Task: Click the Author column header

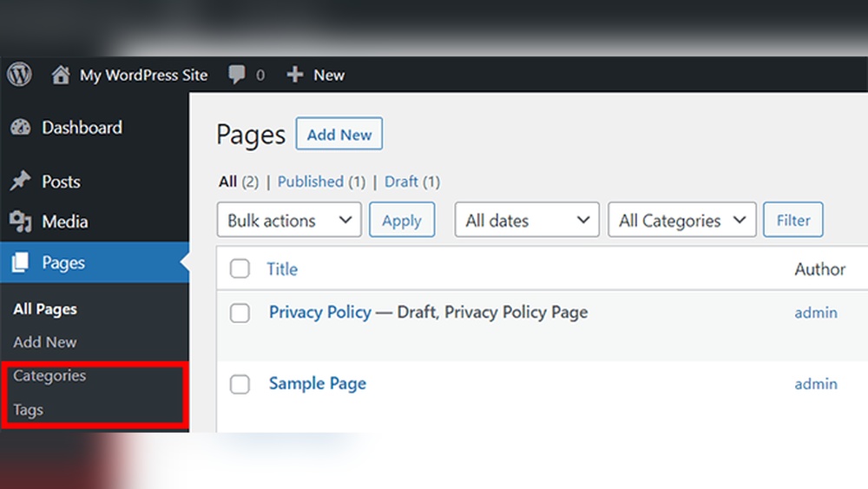Action: tap(820, 269)
